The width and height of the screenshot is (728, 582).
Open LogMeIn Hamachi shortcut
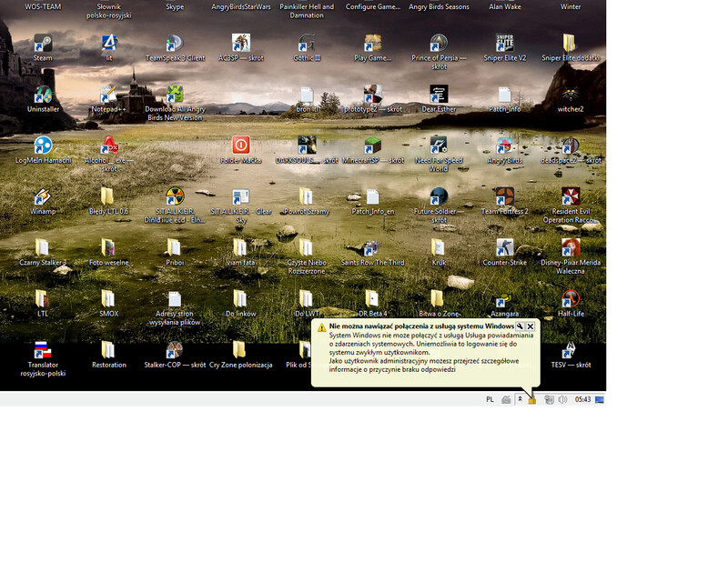click(x=43, y=145)
